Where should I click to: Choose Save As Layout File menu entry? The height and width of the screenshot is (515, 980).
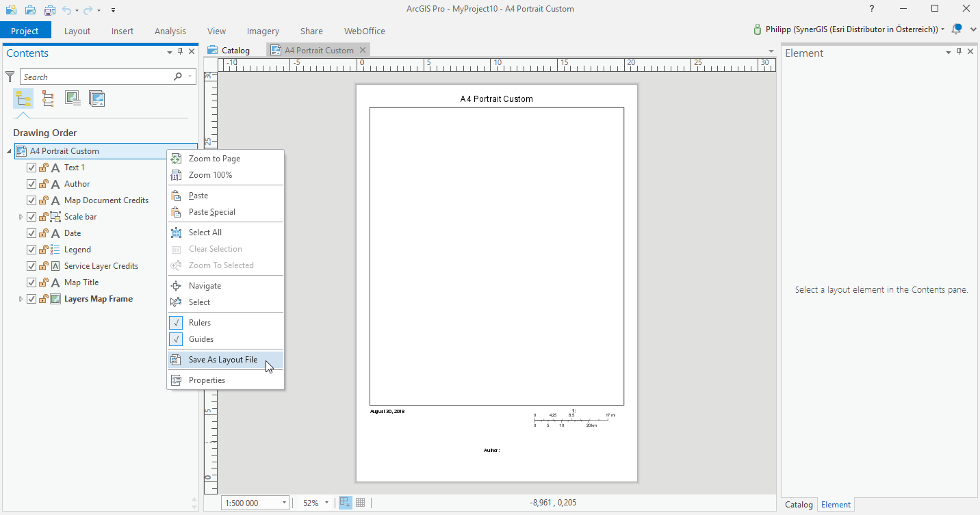pyautogui.click(x=222, y=360)
